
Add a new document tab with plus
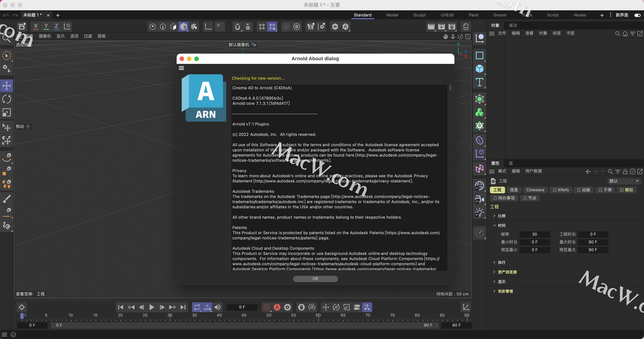58,15
